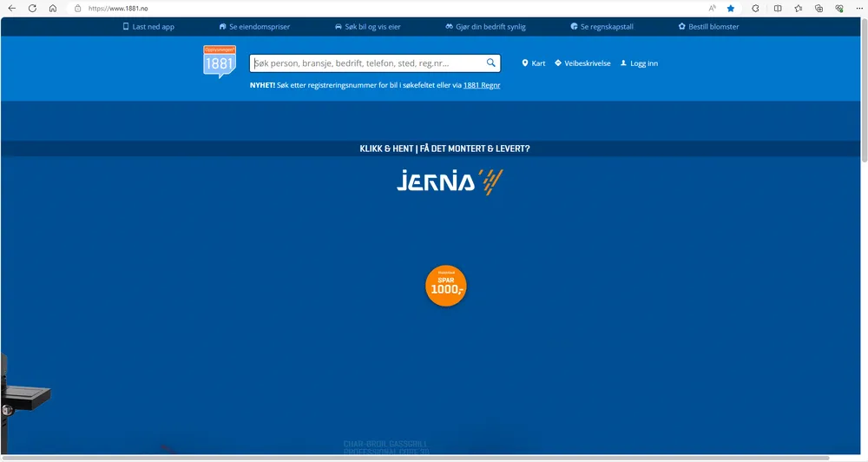Open the browser collections icon
Image resolution: width=868 pixels, height=462 pixels.
tap(819, 8)
